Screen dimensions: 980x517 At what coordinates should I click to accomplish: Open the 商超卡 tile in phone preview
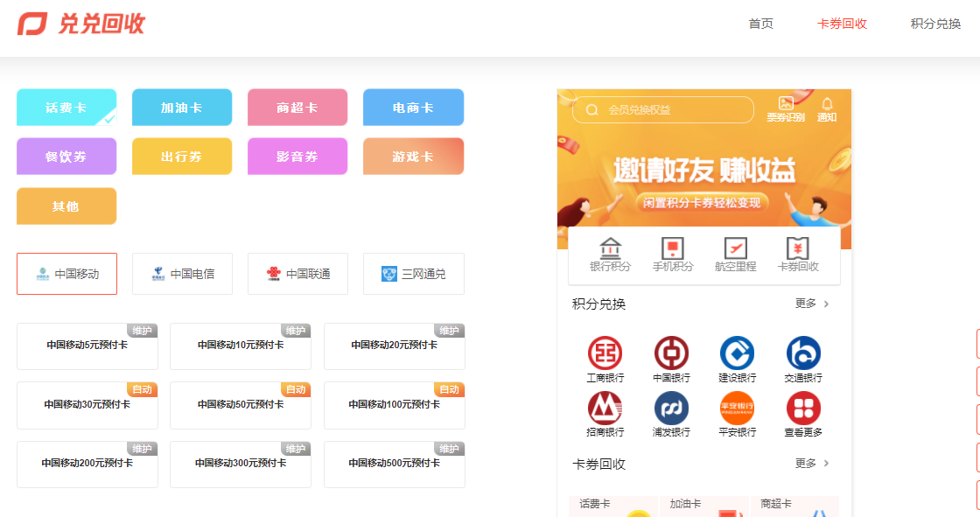795,507
